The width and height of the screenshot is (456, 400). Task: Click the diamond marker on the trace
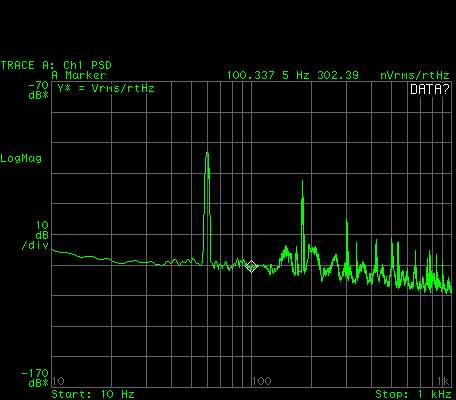pyautogui.click(x=251, y=266)
